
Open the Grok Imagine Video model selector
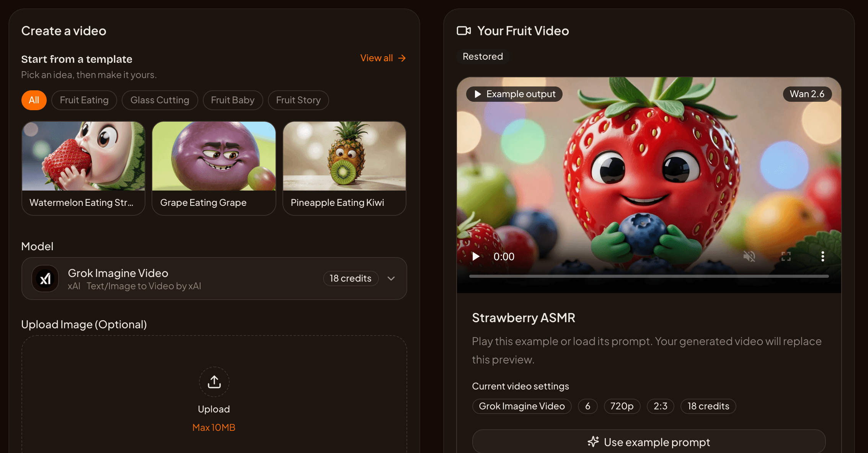pos(214,279)
